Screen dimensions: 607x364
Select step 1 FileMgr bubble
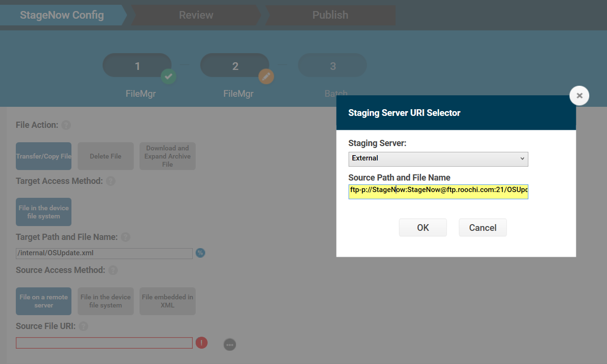(137, 66)
